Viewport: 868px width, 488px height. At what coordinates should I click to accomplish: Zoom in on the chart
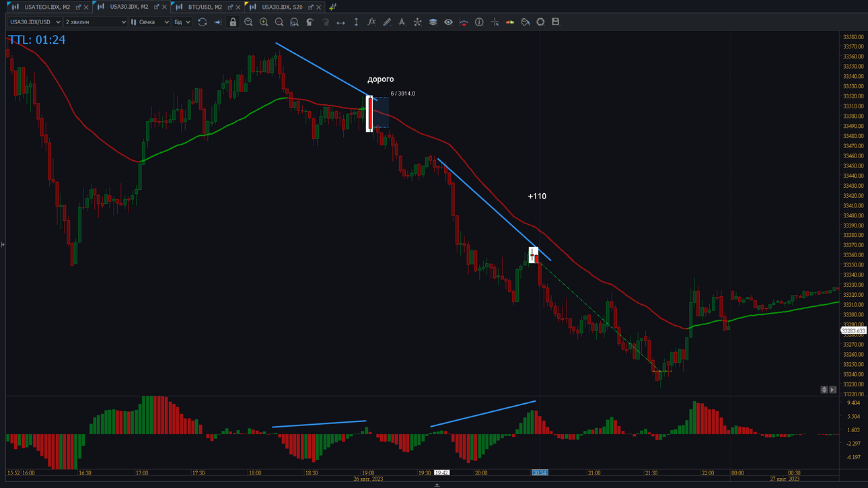click(264, 22)
